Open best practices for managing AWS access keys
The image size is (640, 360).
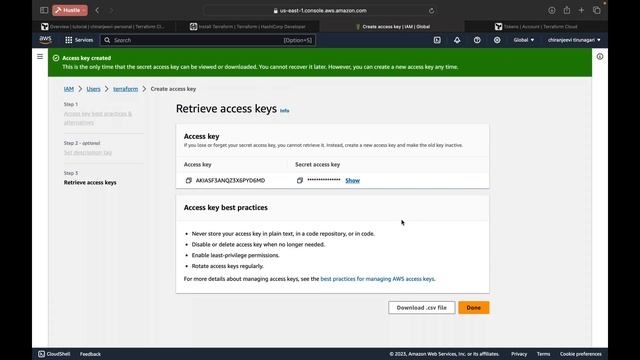[x=378, y=279]
